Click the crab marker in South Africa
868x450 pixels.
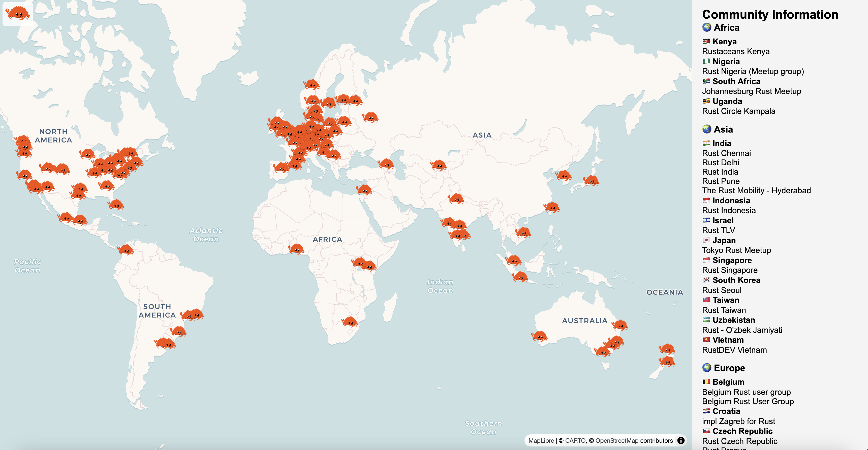pos(350,322)
